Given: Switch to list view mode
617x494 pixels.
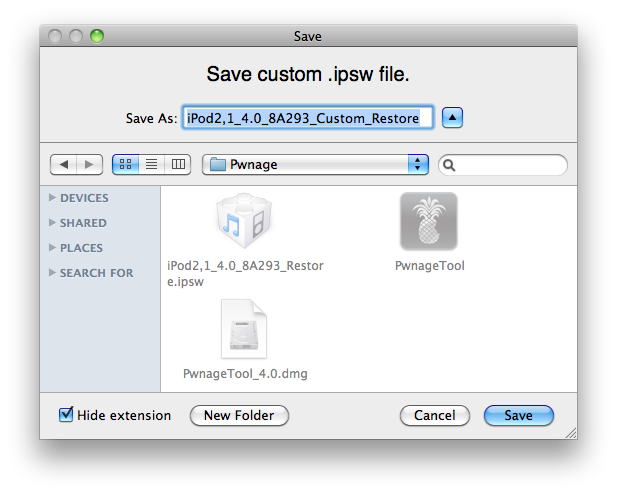Looking at the screenshot, I should pyautogui.click(x=152, y=164).
